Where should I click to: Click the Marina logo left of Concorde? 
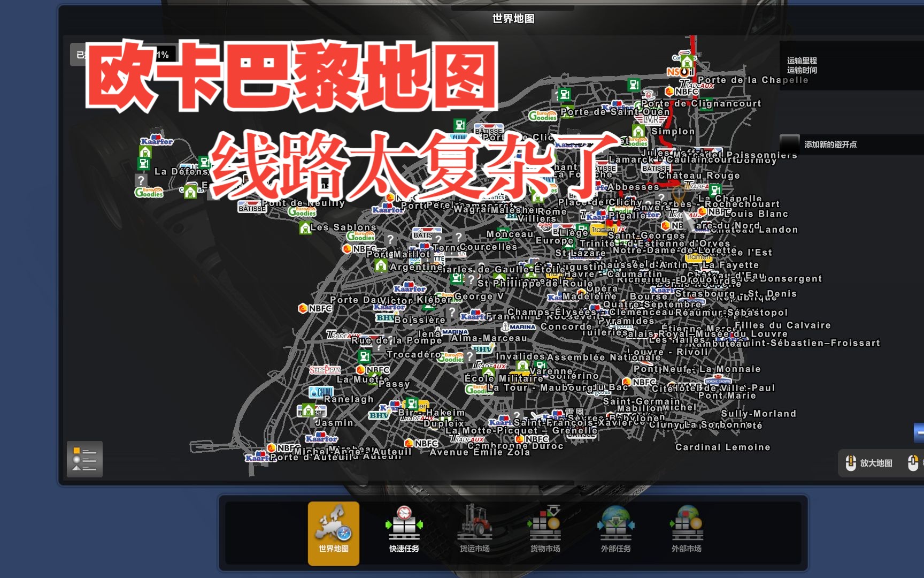518,326
